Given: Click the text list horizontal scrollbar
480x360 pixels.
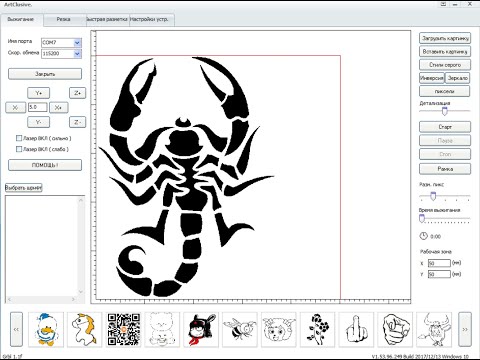Looking at the screenshot, I should (41, 299).
